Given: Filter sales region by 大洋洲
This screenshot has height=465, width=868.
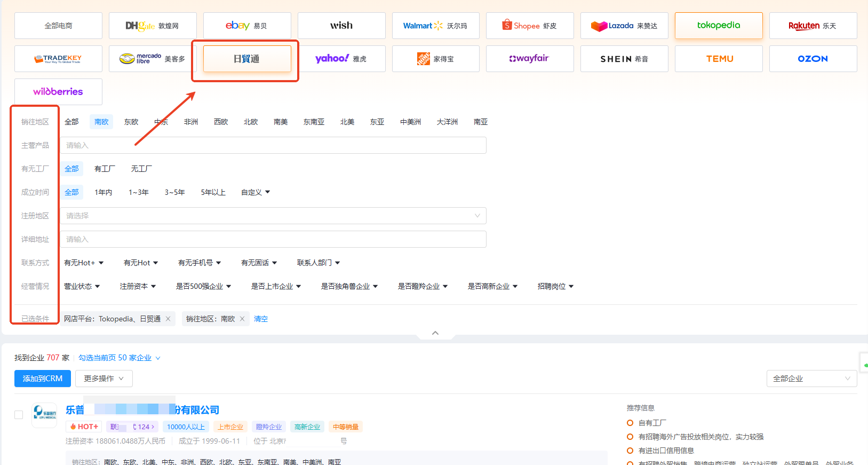Looking at the screenshot, I should tap(447, 122).
